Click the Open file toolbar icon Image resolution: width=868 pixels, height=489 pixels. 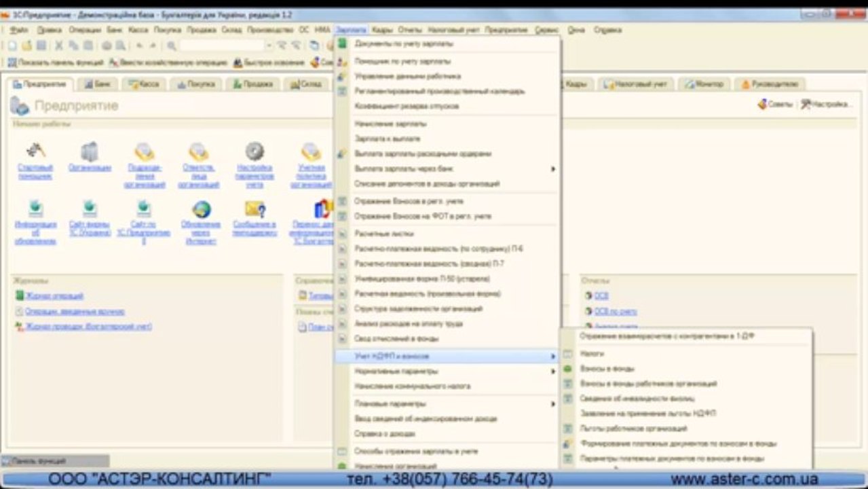click(26, 46)
